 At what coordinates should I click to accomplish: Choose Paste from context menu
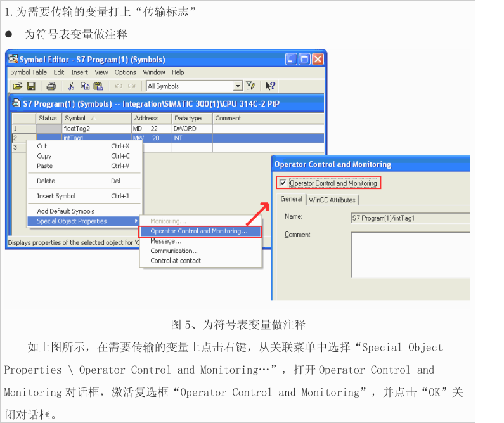tap(84, 166)
